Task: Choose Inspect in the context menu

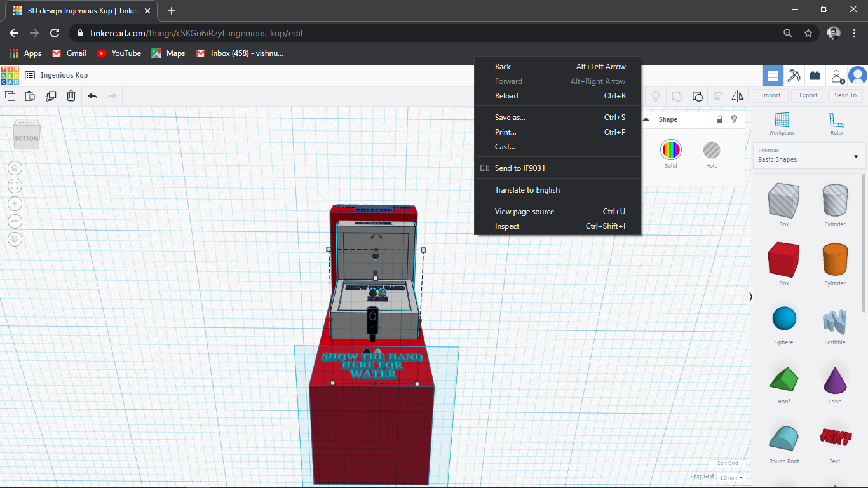Action: [557, 226]
